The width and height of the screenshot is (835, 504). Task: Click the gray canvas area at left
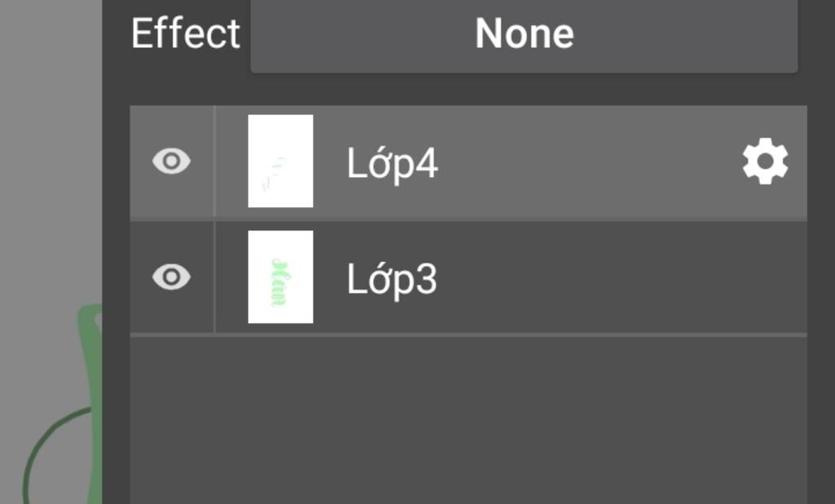49,163
